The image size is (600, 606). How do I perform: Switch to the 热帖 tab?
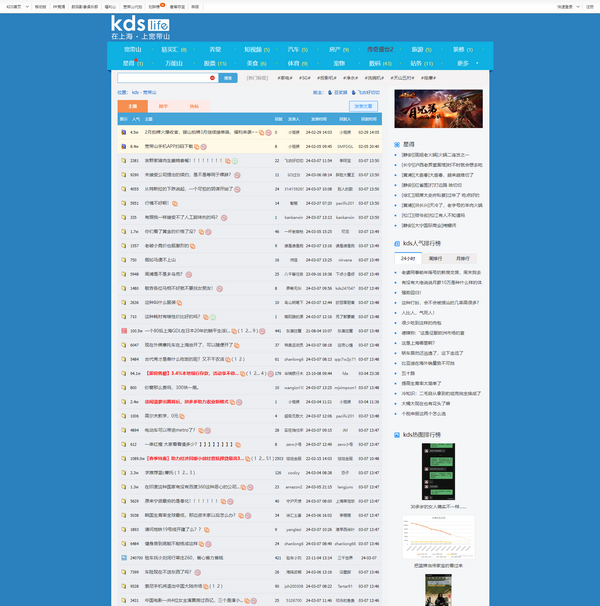pyautogui.click(x=194, y=105)
